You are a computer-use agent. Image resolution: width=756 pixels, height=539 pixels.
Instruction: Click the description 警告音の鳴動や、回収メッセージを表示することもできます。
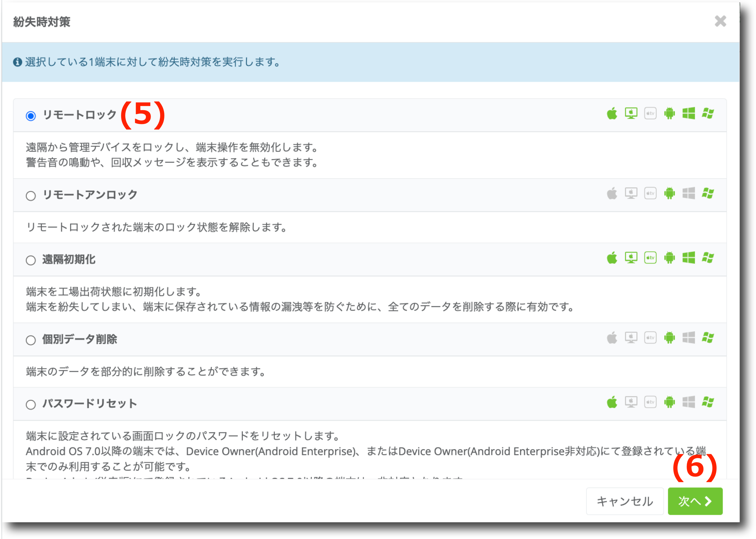(x=172, y=163)
